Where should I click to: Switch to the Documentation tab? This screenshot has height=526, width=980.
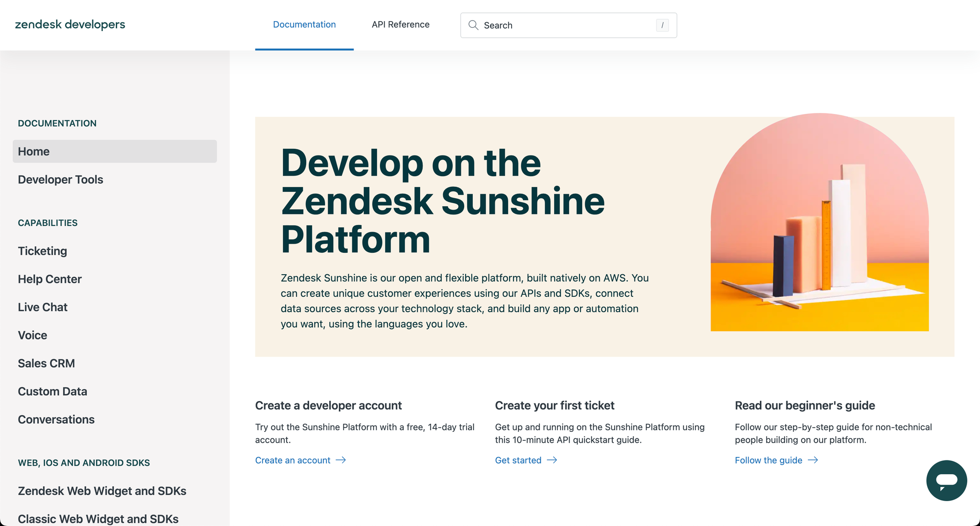click(304, 25)
